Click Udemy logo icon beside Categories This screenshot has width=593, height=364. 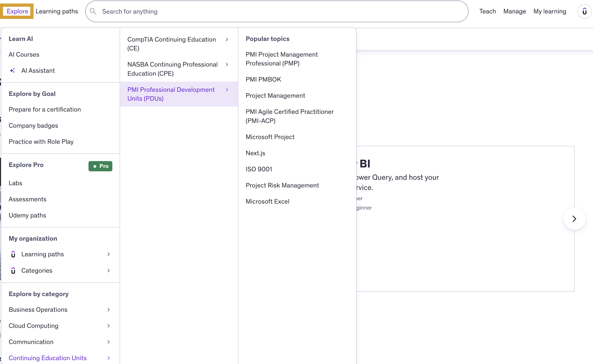coord(13,271)
